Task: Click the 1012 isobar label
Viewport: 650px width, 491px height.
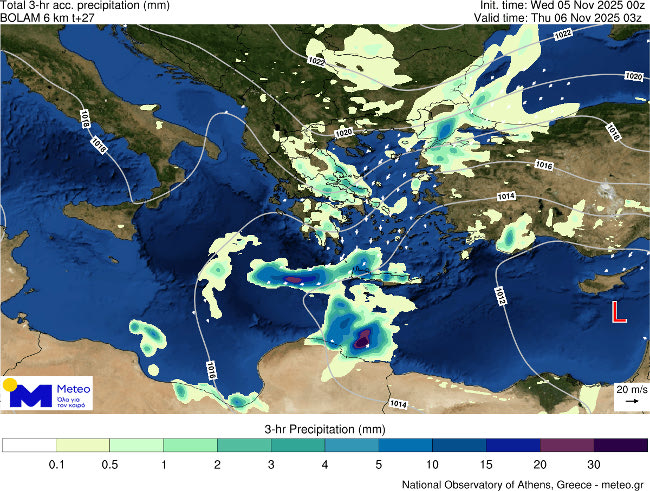Action: pyautogui.click(x=500, y=295)
